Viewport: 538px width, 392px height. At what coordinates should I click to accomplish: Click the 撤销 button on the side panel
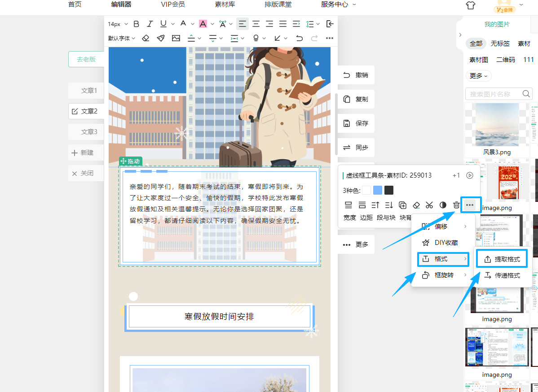[x=356, y=75]
